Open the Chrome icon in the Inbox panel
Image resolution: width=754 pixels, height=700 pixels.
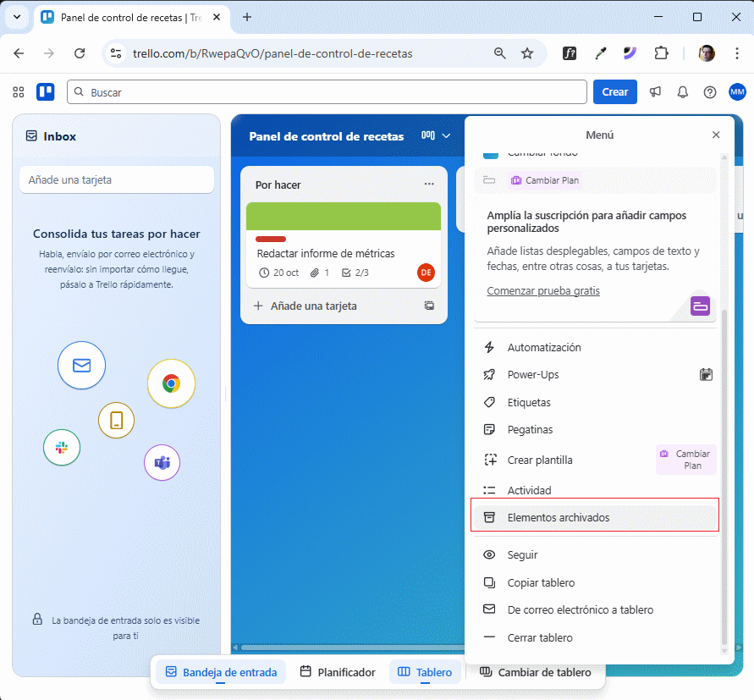[171, 383]
